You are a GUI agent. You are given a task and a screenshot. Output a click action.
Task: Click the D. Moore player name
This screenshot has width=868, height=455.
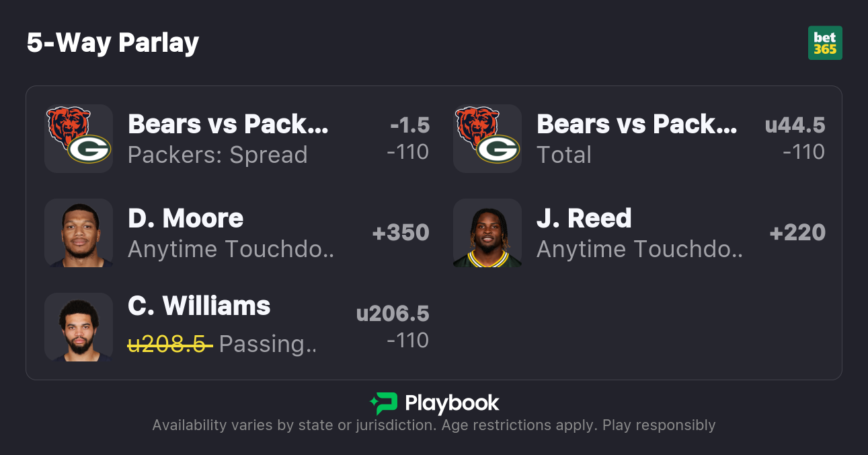point(186,218)
